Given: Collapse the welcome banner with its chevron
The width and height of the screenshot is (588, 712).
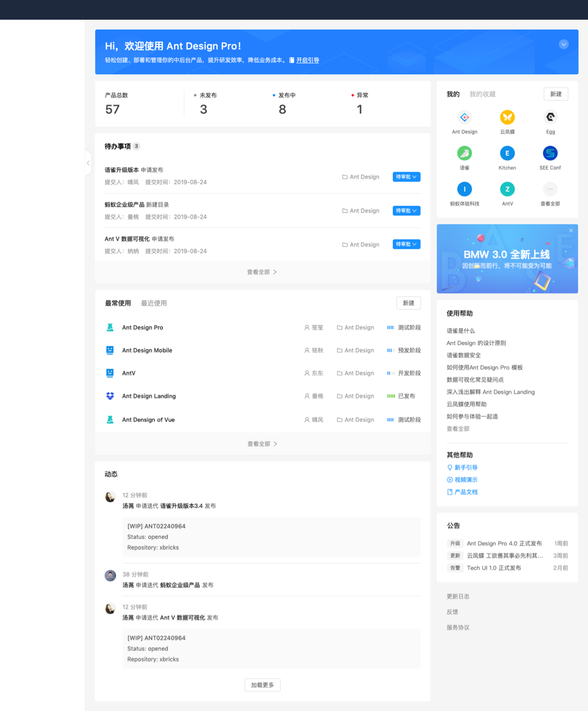Looking at the screenshot, I should pyautogui.click(x=564, y=44).
